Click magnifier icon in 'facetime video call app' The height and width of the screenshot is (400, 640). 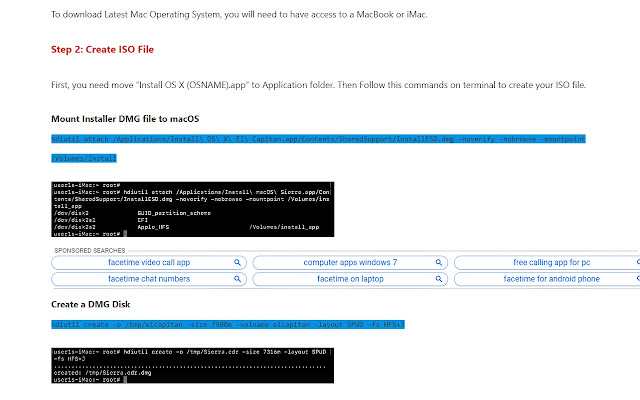point(237,262)
